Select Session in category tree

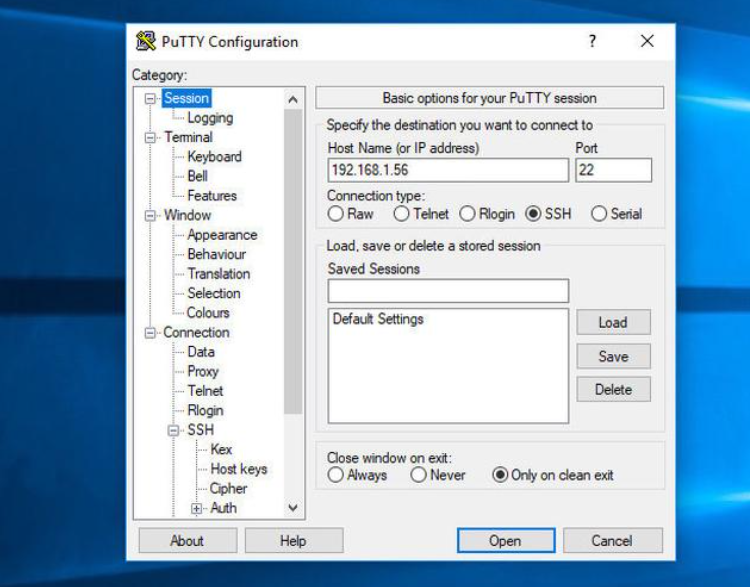click(x=187, y=98)
